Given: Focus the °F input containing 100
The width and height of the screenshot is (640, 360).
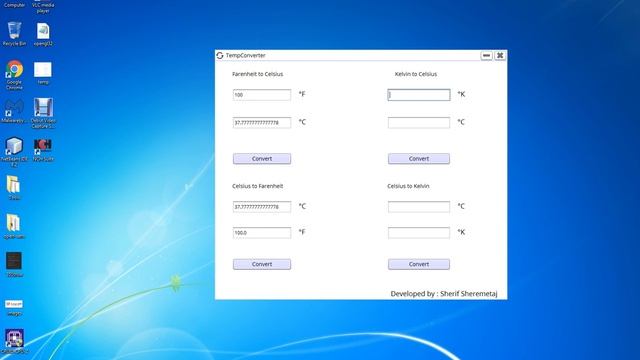Looking at the screenshot, I should [262, 95].
